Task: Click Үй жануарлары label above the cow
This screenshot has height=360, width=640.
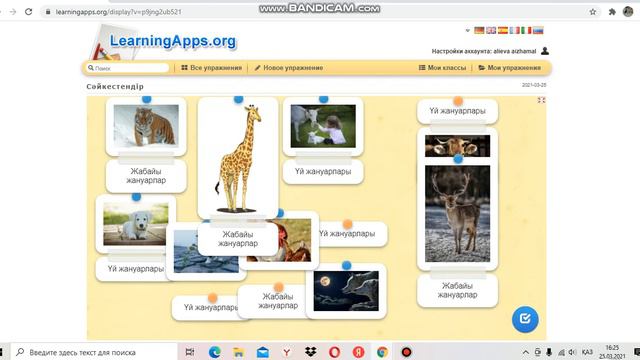Action: point(458,111)
